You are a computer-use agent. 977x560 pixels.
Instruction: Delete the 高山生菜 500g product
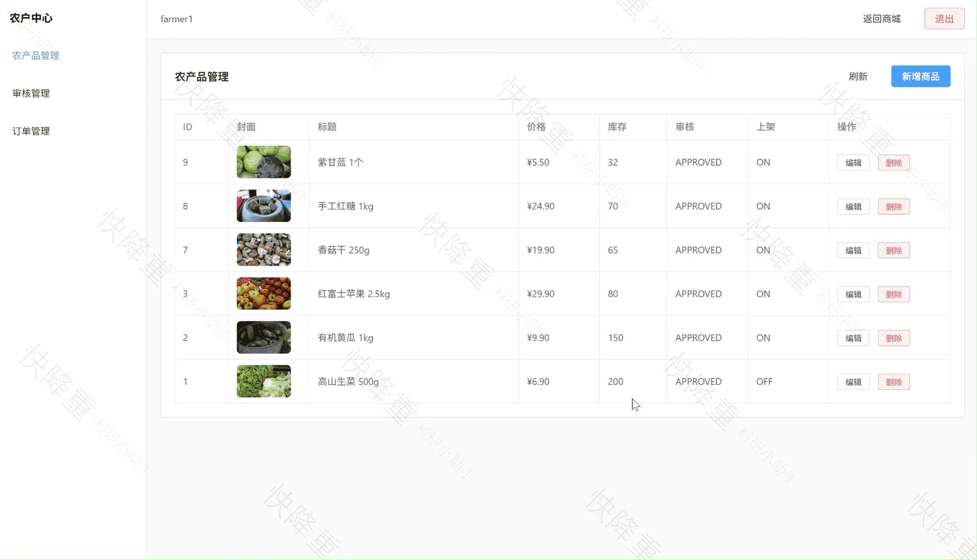coord(894,382)
